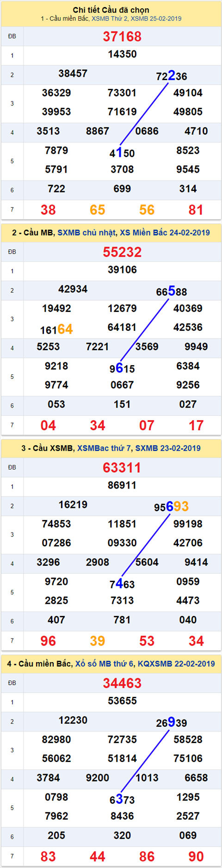Click red seventh prize number 96
This screenshot has height=868, width=222.
point(48,641)
